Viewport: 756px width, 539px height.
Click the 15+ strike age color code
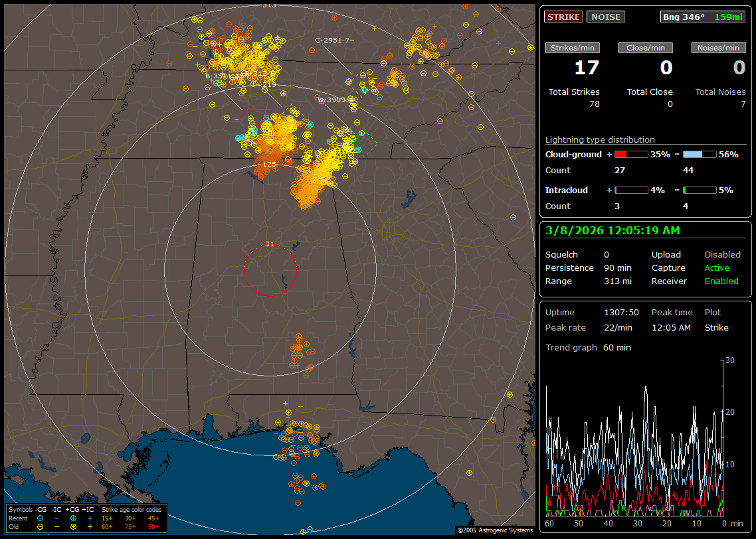tap(108, 518)
